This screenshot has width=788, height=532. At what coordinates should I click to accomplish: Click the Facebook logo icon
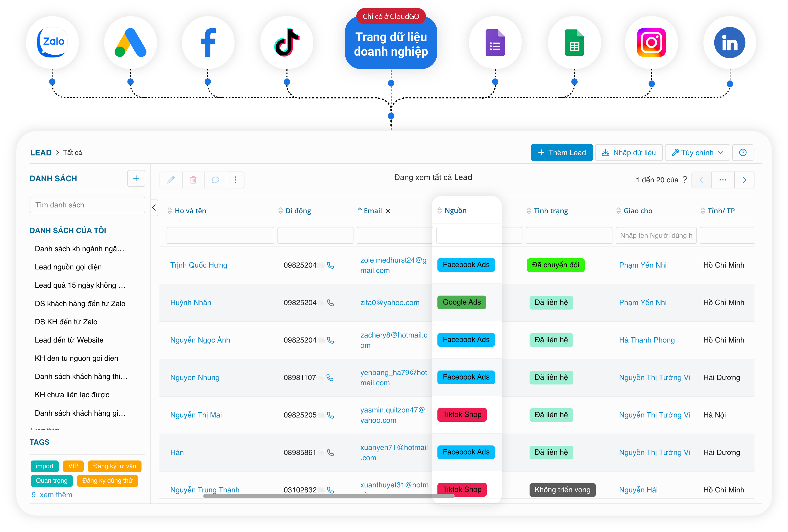[208, 43]
